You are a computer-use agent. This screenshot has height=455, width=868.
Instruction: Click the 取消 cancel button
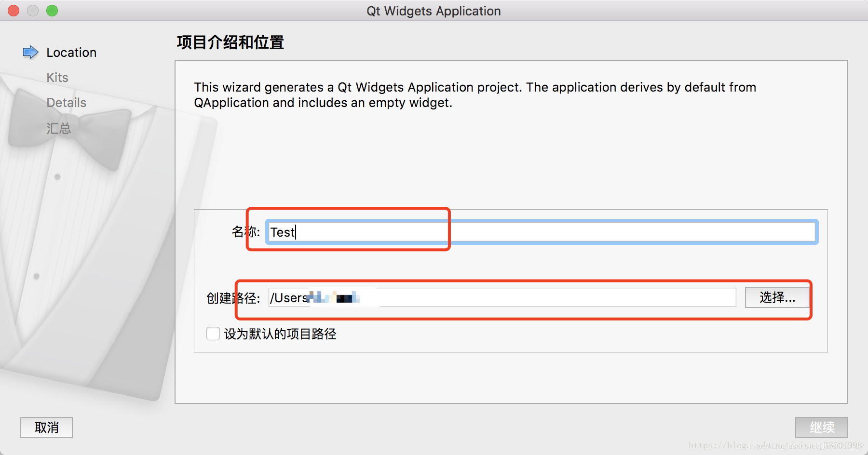[x=46, y=428]
